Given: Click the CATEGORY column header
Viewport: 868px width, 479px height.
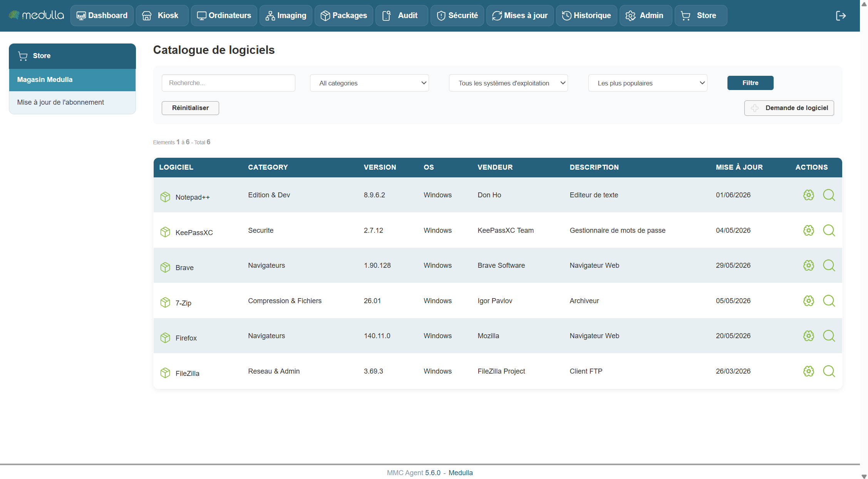Looking at the screenshot, I should (268, 167).
